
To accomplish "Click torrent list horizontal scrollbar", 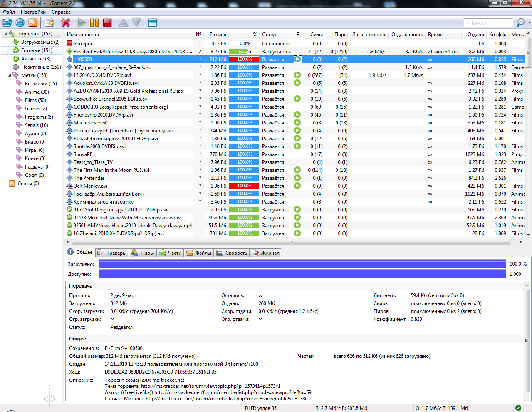I will pyautogui.click(x=291, y=242).
